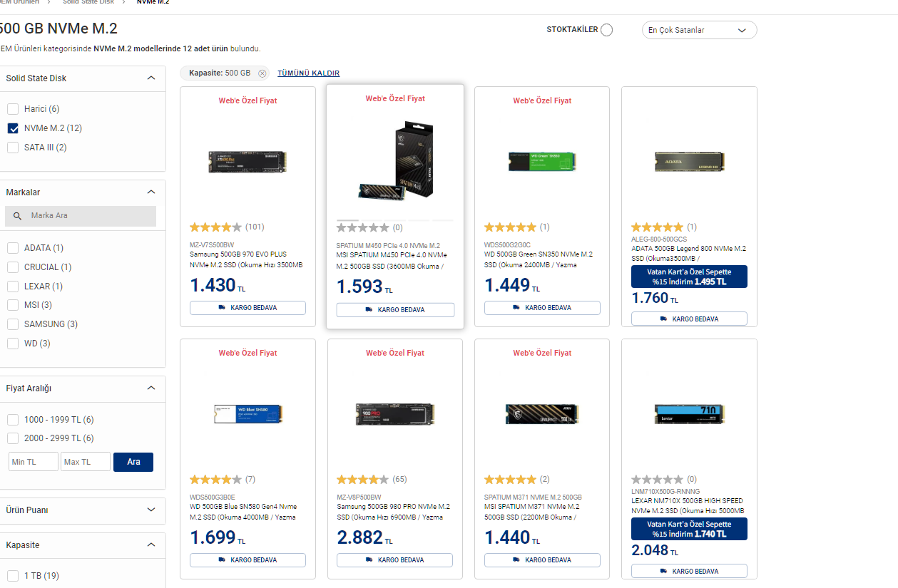Screen dimensions: 898x588
Task: Open the MSI SPATIUM M371 product image
Action: (x=542, y=414)
